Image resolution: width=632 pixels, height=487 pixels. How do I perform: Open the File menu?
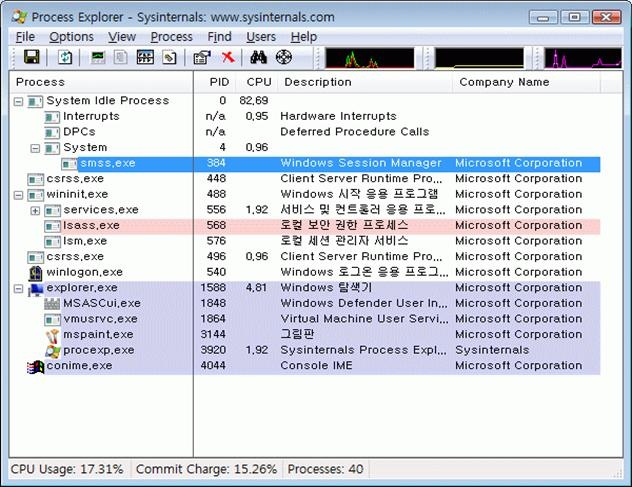coord(25,37)
